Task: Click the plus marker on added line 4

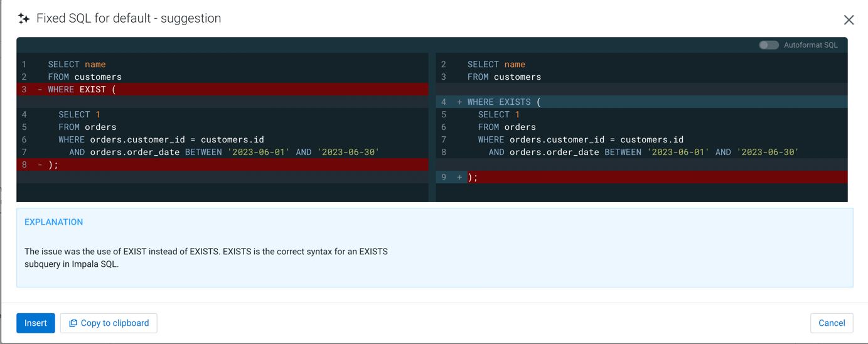Action: tap(459, 102)
